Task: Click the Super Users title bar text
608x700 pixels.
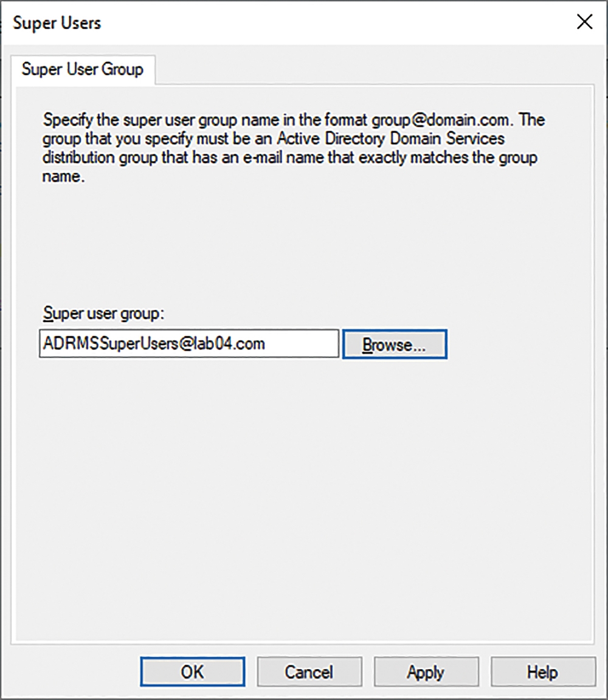Action: coord(57,22)
